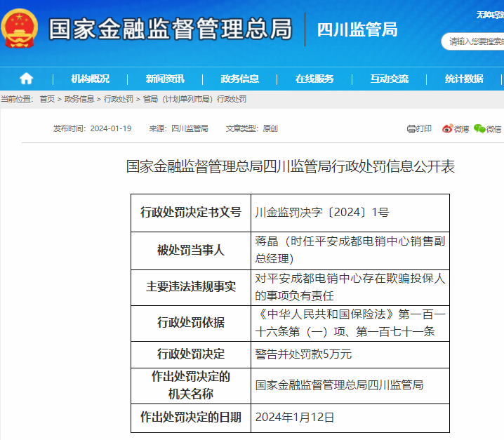Click cell 警告并处罚款5万元

click(350, 354)
